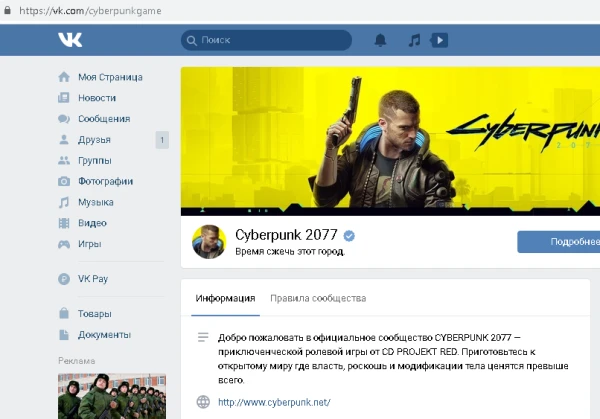
Task: Click the VK logo in header
Action: pos(70,40)
